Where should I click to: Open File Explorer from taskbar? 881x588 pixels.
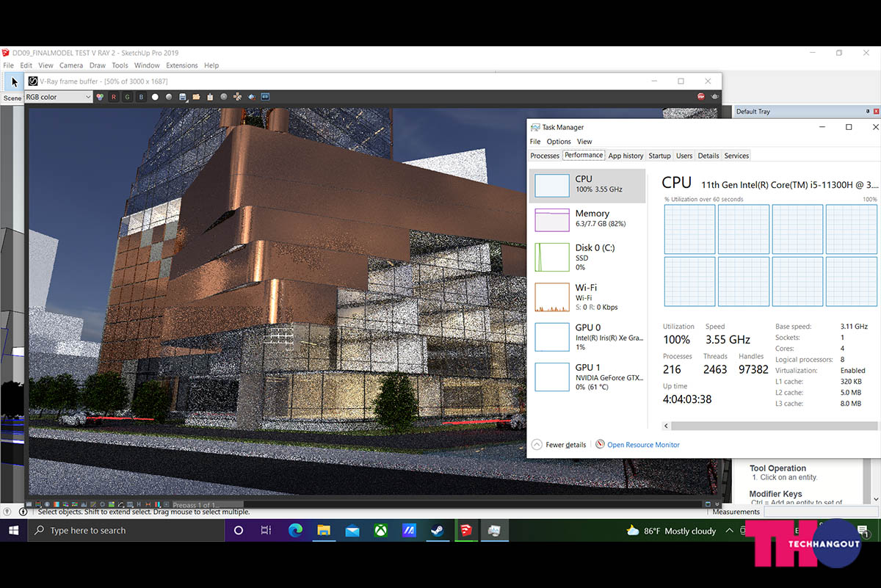tap(324, 531)
